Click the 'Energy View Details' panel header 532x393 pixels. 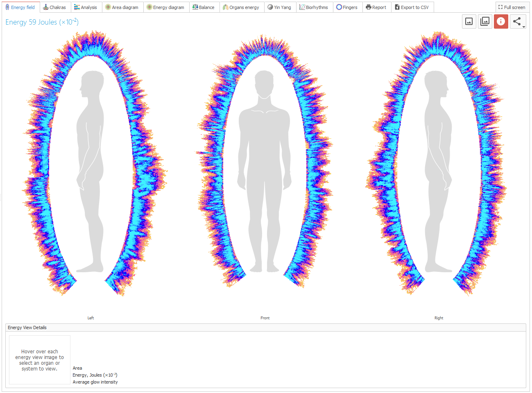(x=265, y=327)
